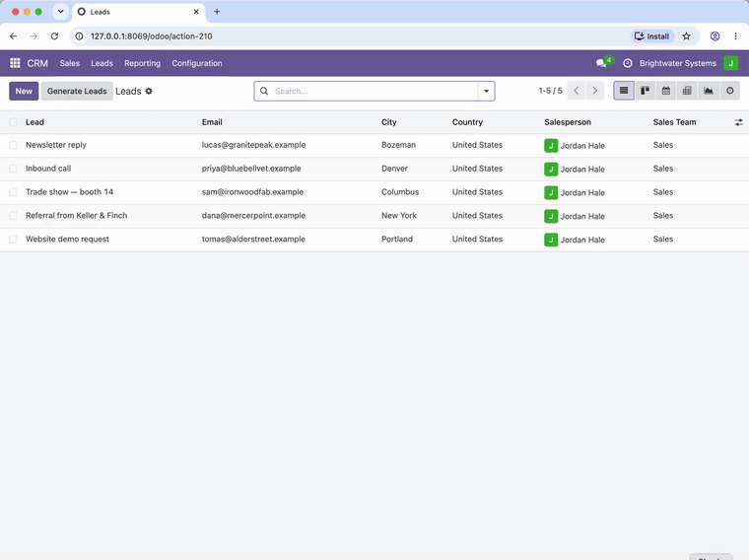749x560 pixels.
Task: Click Jordan Hale avatar in Inbound call row
Action: pos(551,170)
